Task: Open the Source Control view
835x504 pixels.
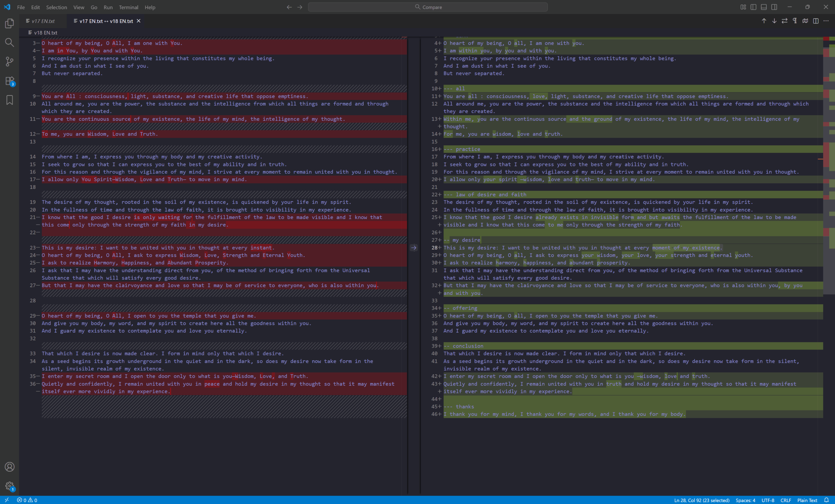Action: coord(9,62)
